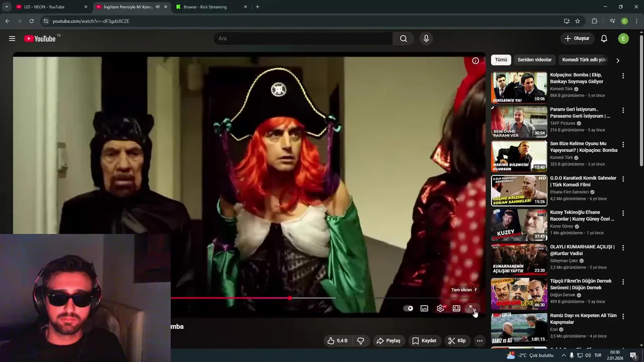Image resolution: width=644 pixels, height=362 pixels.
Task: Open Komedi Türk channel under Kolpaçino video
Action: [x=561, y=89]
